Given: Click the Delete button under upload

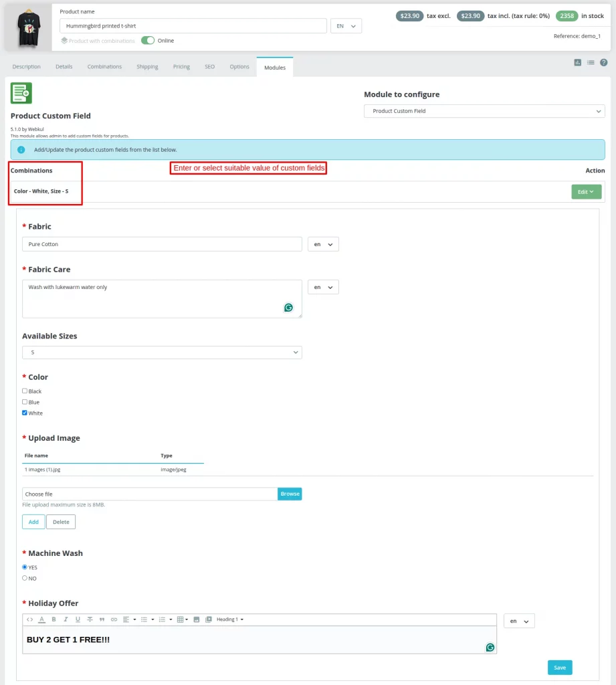Looking at the screenshot, I should [x=61, y=522].
